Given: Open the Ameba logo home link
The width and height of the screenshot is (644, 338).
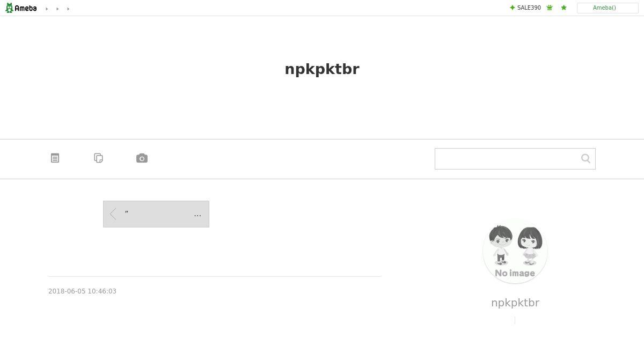Looking at the screenshot, I should [21, 8].
